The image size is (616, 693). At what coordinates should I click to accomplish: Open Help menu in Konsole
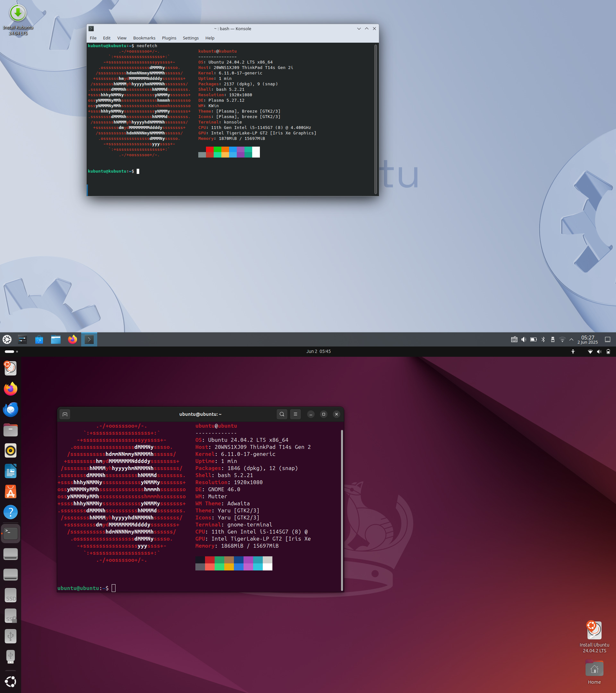pos(210,38)
